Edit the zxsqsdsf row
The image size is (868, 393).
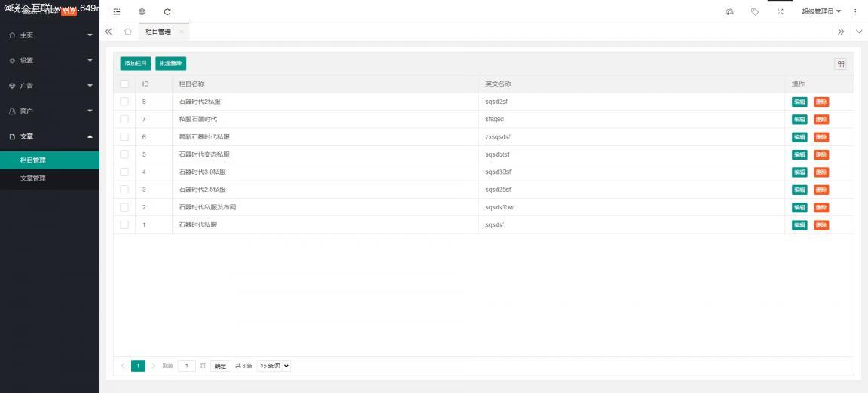(799, 137)
